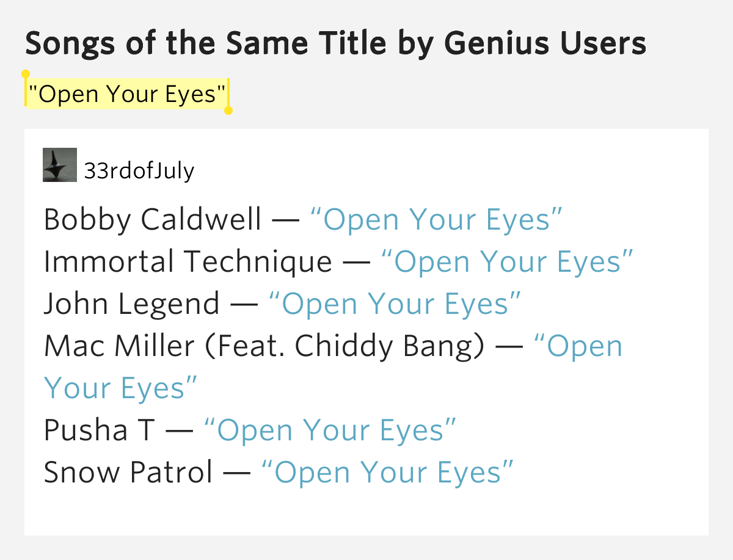Click the page heading Songs of the Same Title
Screen dimensions: 733x560
pos(336,43)
